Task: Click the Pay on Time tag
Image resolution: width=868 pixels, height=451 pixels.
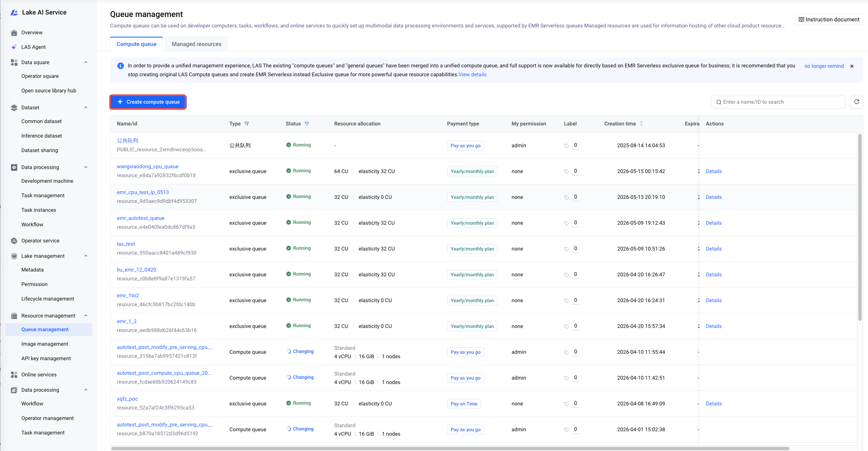Action: (x=464, y=404)
